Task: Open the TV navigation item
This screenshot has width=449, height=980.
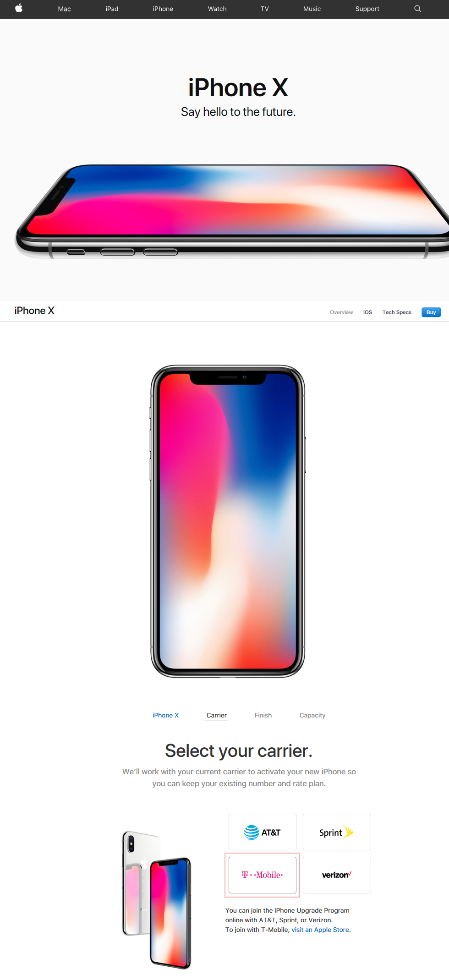Action: coord(265,9)
